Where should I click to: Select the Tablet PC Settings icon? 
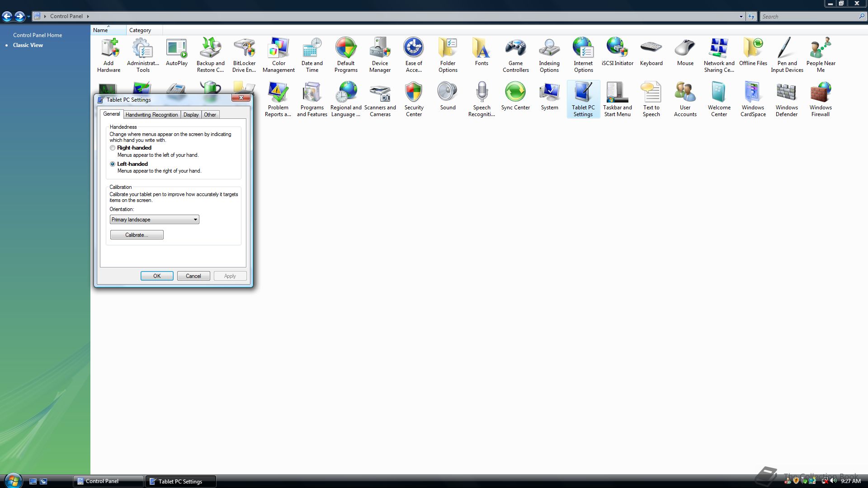click(x=584, y=99)
